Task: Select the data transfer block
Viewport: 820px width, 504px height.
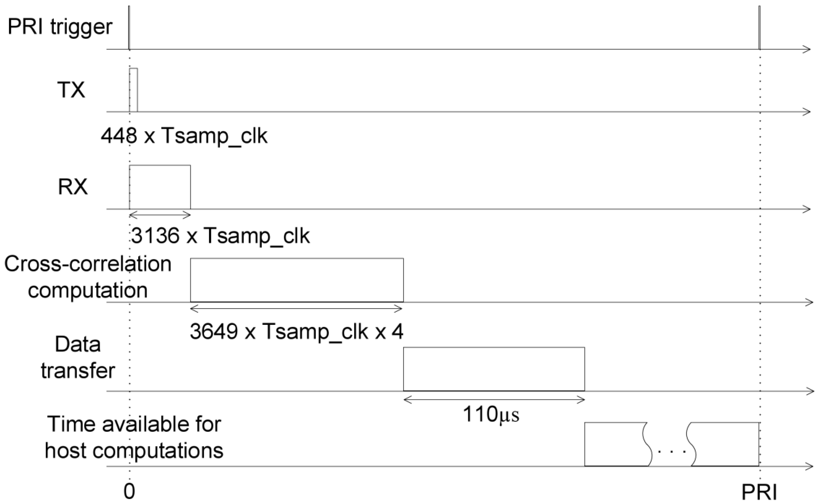Action: (494, 369)
